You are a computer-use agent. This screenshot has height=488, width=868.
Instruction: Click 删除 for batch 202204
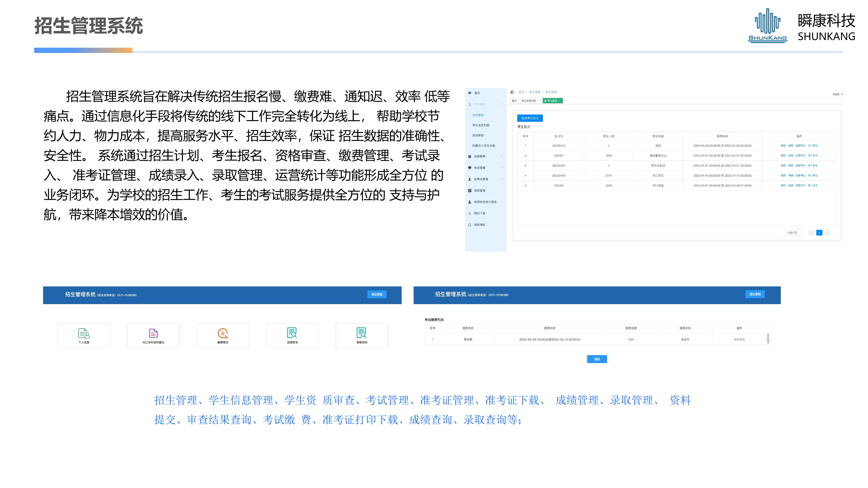coord(783,186)
